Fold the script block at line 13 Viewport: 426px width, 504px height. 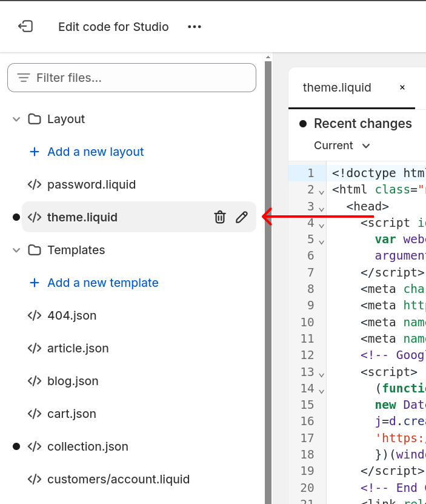coord(321,374)
